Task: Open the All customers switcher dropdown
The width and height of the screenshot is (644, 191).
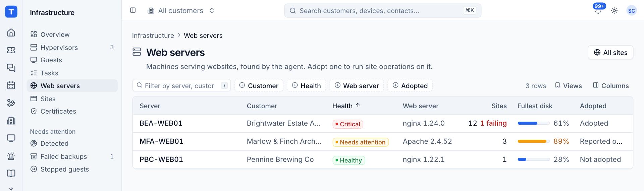Action: pyautogui.click(x=181, y=11)
